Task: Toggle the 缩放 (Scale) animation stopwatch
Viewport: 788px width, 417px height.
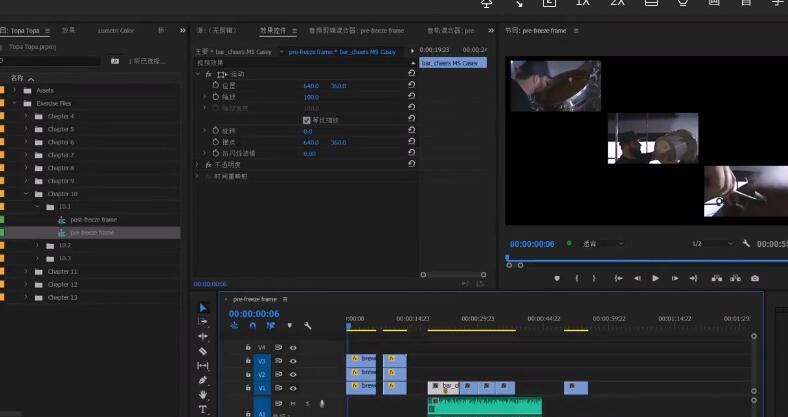Action: click(x=214, y=97)
